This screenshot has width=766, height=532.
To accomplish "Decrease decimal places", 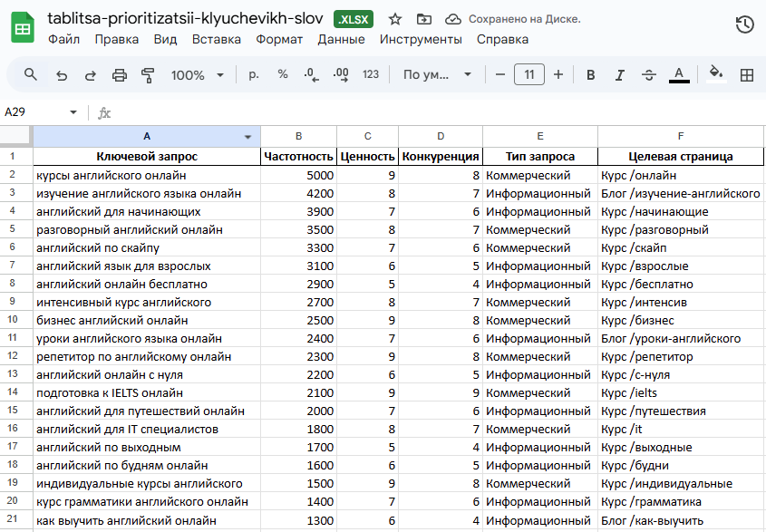I will click(x=311, y=74).
